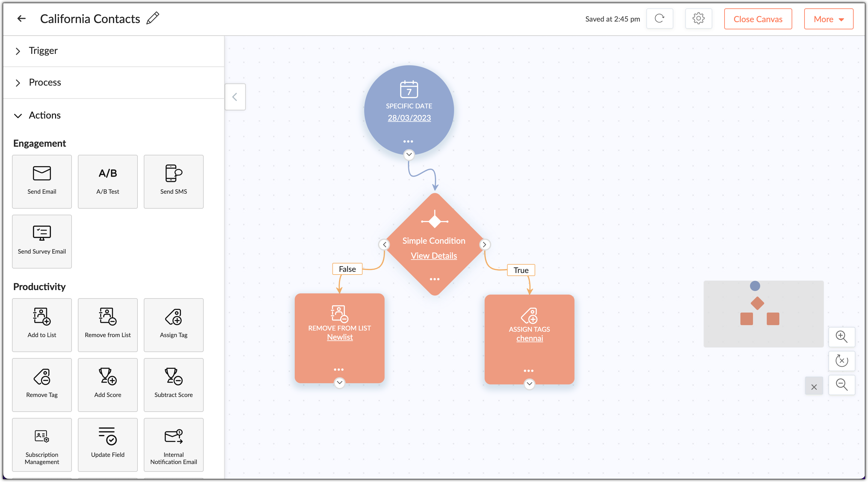Image resolution: width=868 pixels, height=482 pixels.
Task: Expand the Process section
Action: point(114,83)
